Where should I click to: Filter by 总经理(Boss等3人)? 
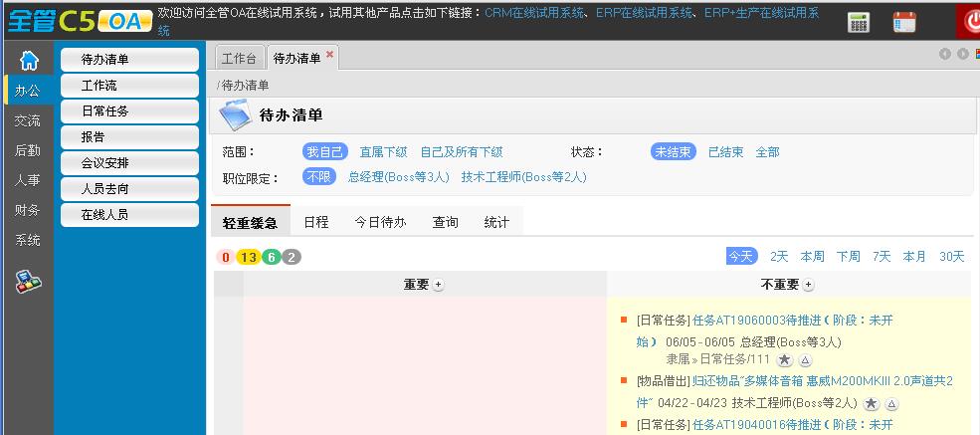click(399, 177)
